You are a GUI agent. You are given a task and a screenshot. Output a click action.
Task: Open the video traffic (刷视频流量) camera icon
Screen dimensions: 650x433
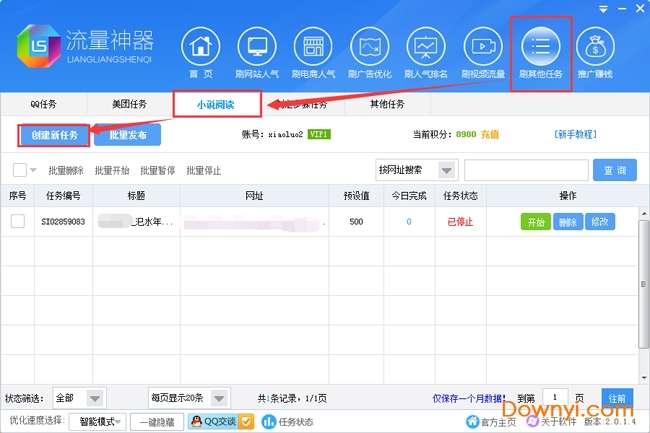click(x=483, y=47)
